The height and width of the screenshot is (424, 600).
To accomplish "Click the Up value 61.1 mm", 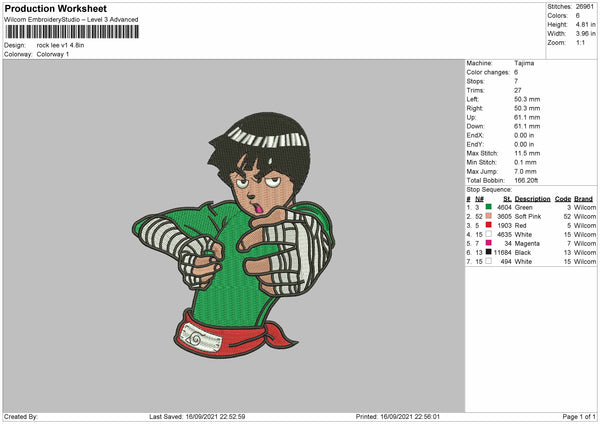I will click(x=527, y=117).
